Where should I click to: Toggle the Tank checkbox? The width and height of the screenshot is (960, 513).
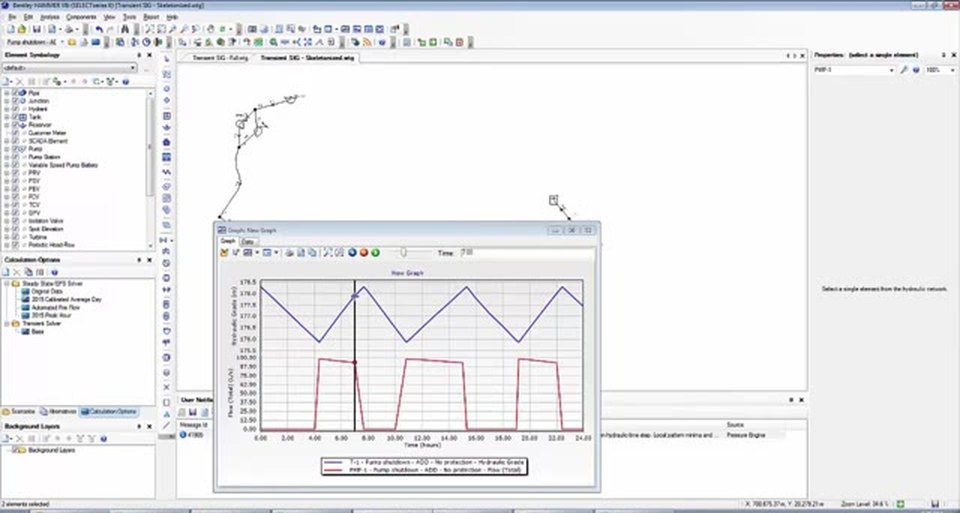click(15, 117)
